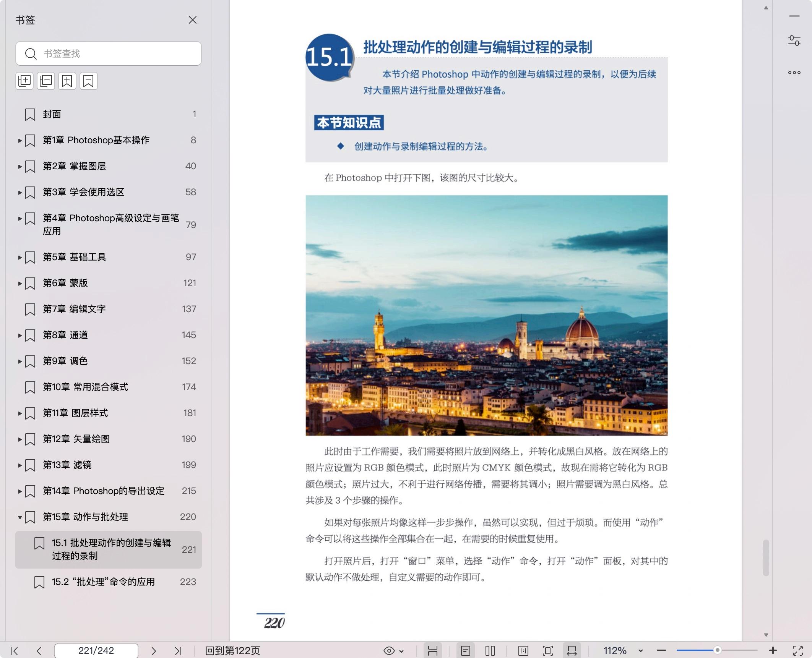
Task: Expand 第9章 调色 bookmark
Action: click(x=19, y=361)
